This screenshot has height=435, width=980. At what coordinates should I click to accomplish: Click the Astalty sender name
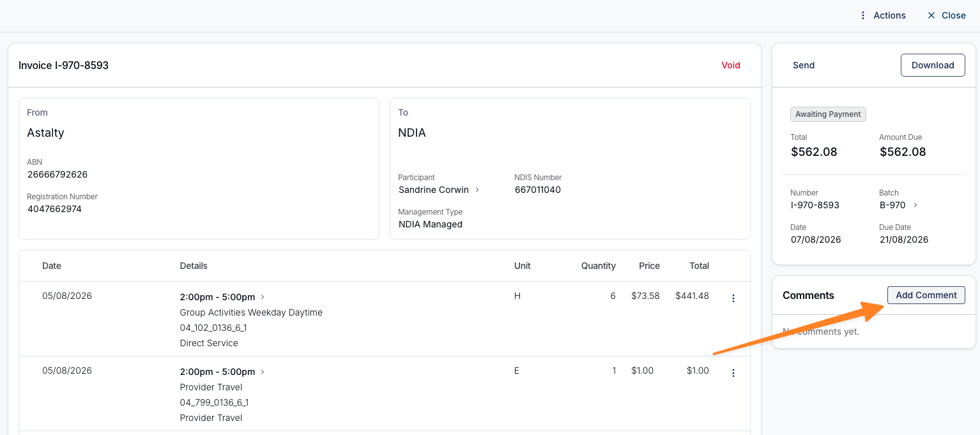pyautogui.click(x=45, y=133)
